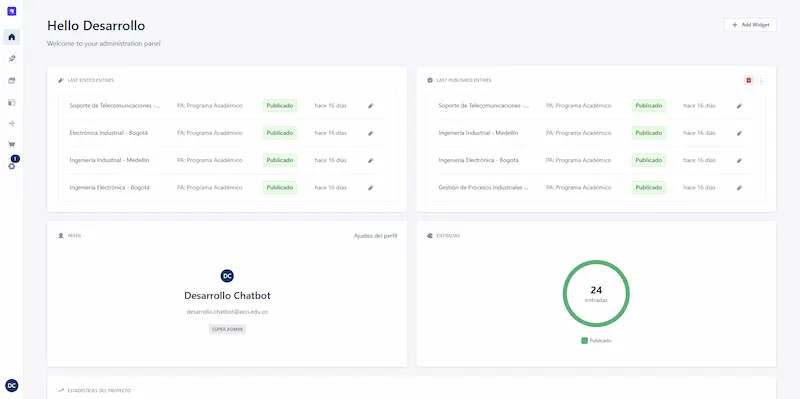This screenshot has width=800, height=399.
Task: Click Publicado badge for Gestión de Procesos Industriales
Action: [x=648, y=187]
